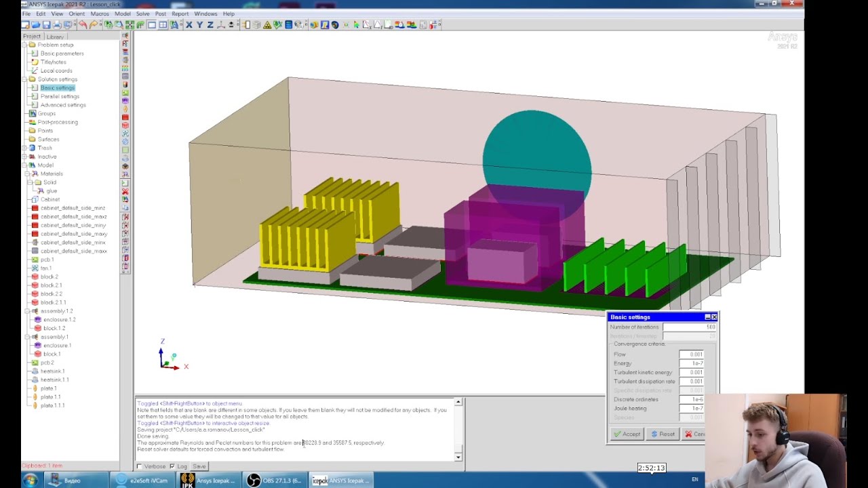Open the Macros menu
Screen dimensions: 868x488
100,14
